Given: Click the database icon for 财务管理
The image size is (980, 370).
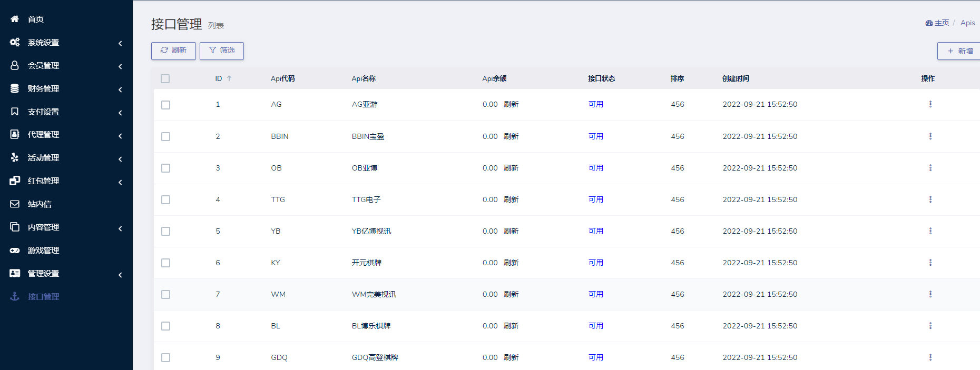Looking at the screenshot, I should 15,88.
